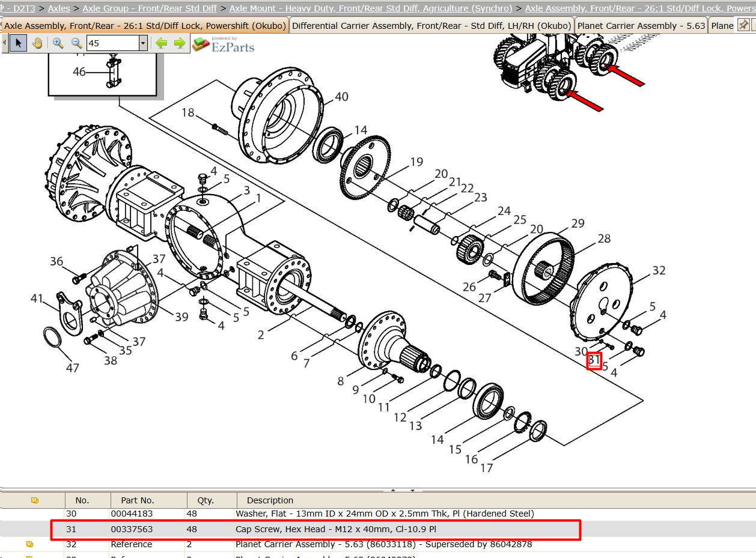Click the notes icon in the table header
The height and width of the screenshot is (558, 756).
click(x=34, y=500)
